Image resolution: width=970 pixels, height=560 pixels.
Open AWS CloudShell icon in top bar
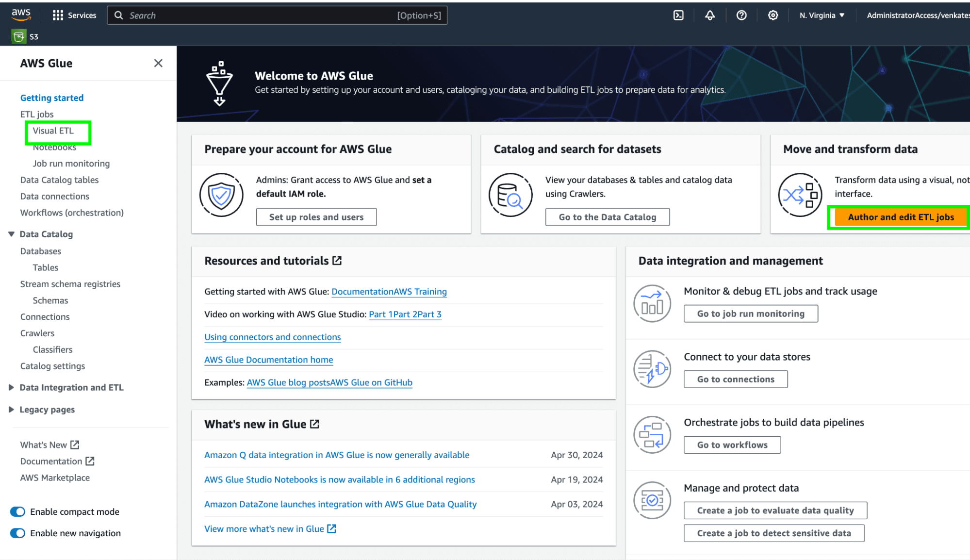[678, 15]
